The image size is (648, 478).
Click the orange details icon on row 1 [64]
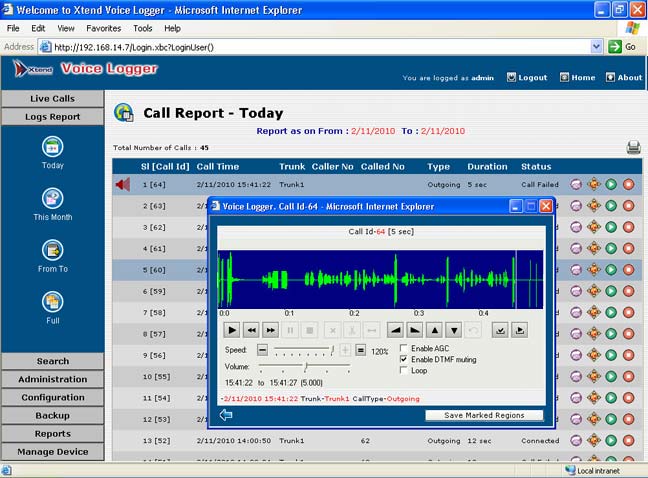click(594, 184)
